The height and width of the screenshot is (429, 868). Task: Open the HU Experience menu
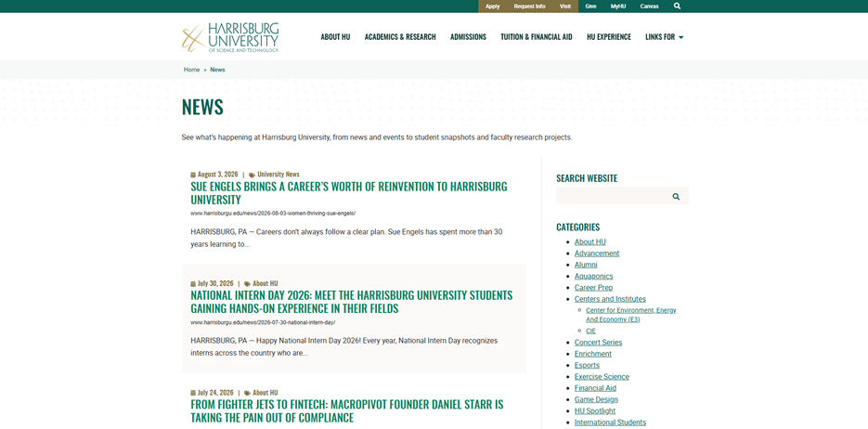[609, 37]
